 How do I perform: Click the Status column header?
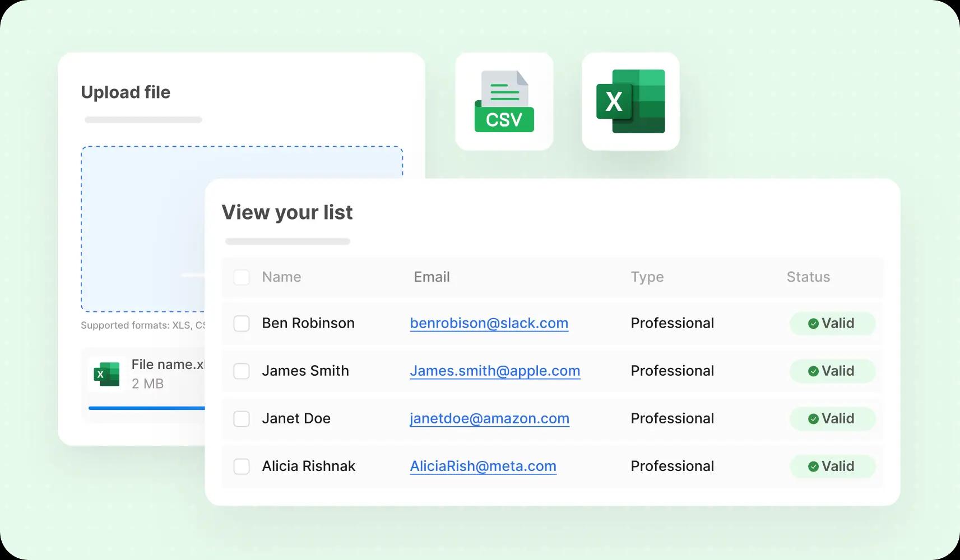pyautogui.click(x=808, y=277)
